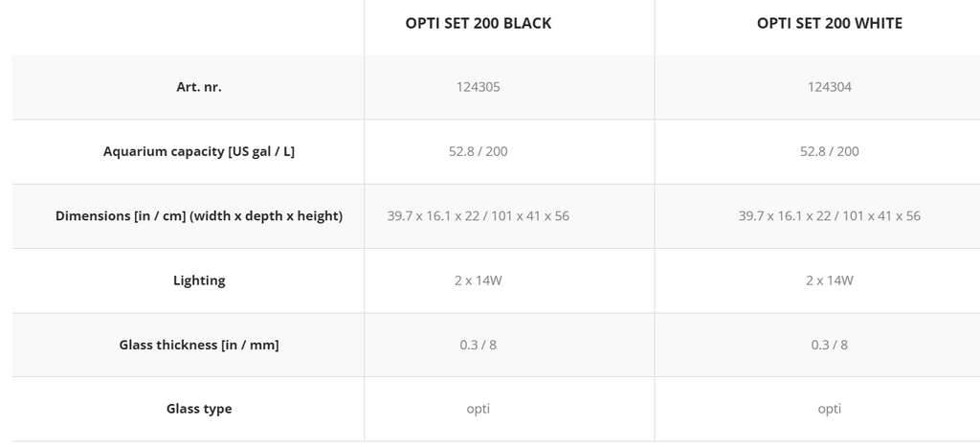This screenshot has width=980, height=447.
Task: Select the Aquarium capacity row label
Action: click(199, 151)
